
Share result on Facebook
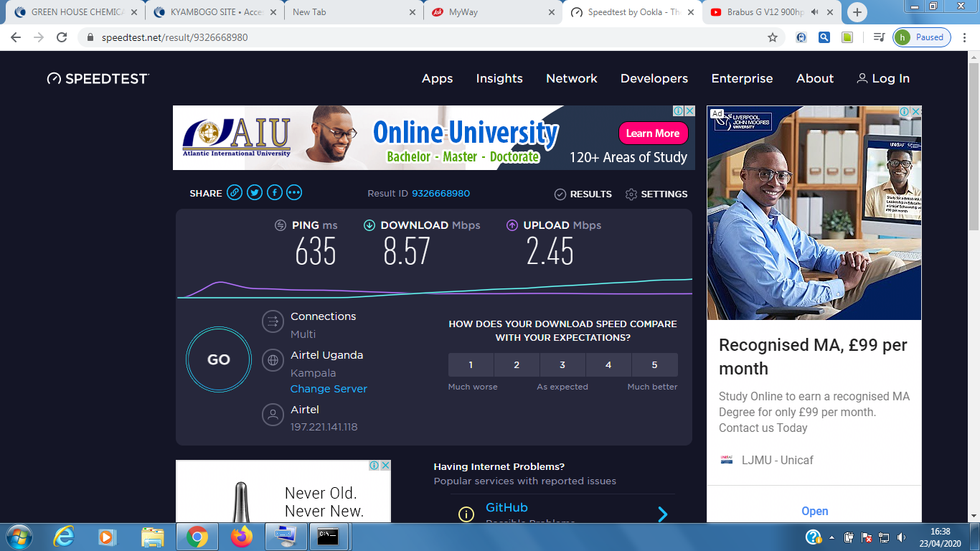[275, 193]
